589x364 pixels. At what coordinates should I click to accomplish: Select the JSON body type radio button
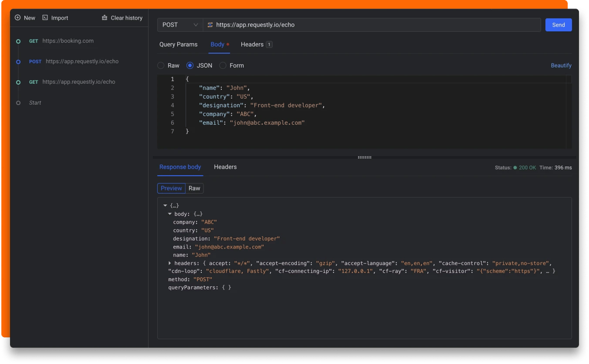(x=190, y=65)
